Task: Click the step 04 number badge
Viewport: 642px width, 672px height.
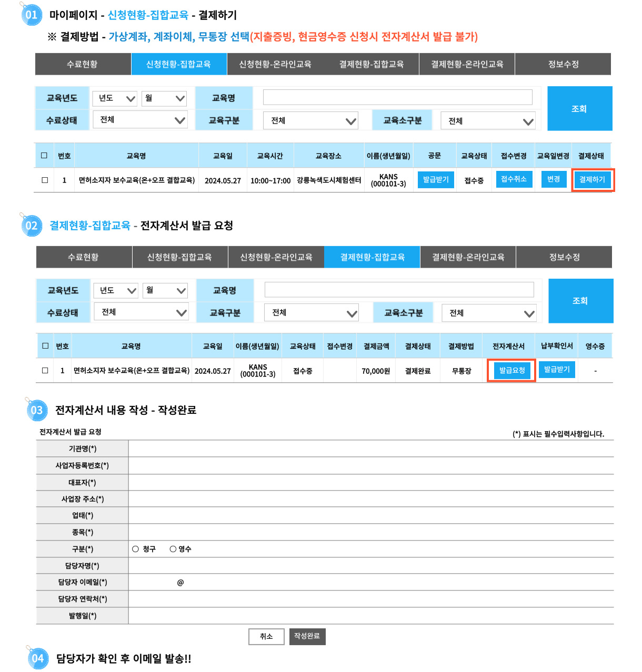Action: click(x=37, y=658)
